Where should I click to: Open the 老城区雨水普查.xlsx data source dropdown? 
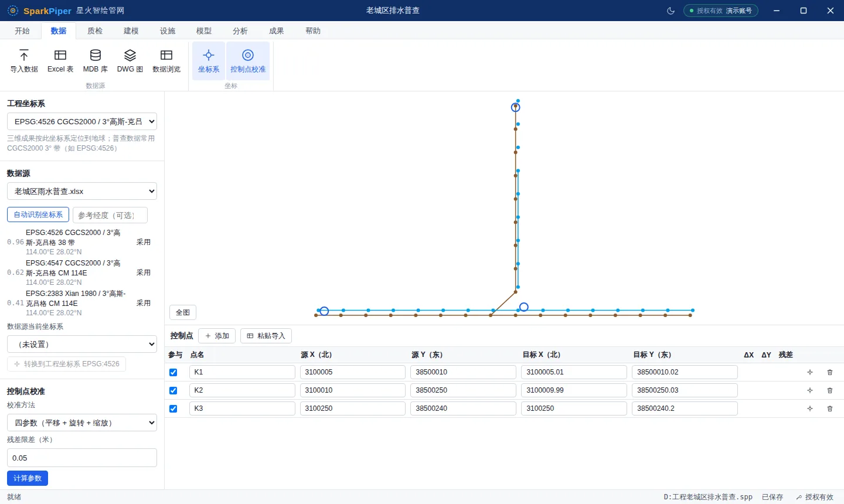pos(82,191)
